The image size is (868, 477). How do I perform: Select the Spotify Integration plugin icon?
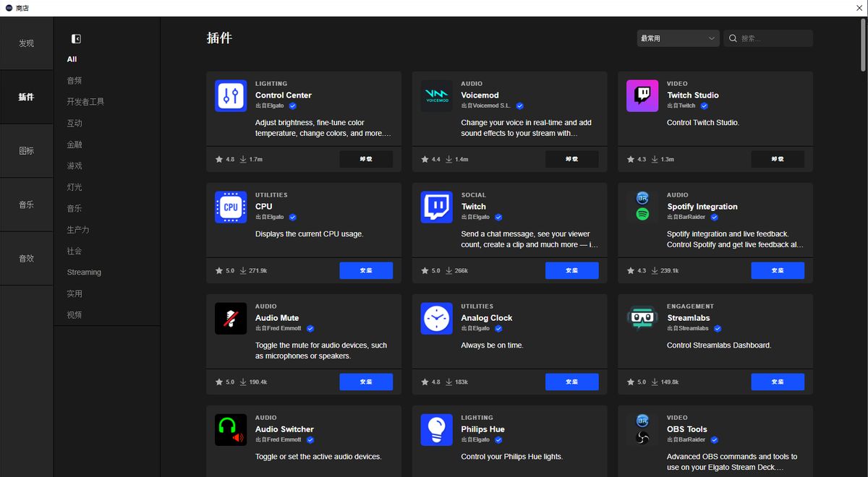[642, 207]
